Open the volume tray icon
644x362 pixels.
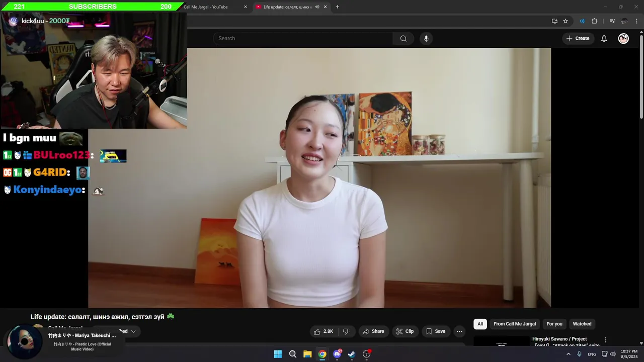point(612,354)
